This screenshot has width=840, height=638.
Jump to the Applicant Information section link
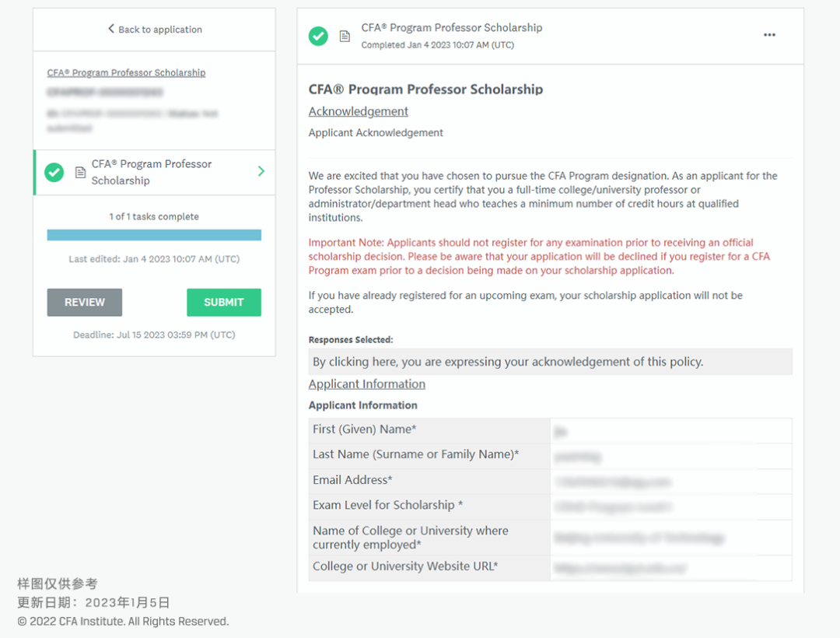click(367, 384)
